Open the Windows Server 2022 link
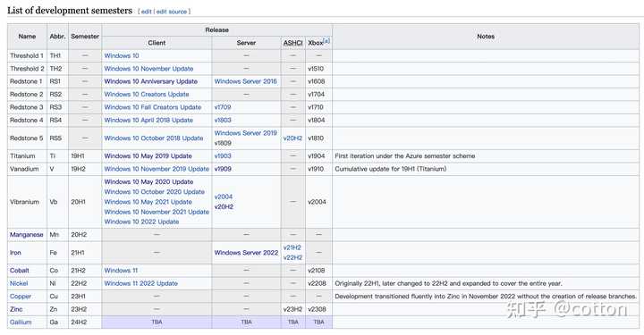 [246, 253]
